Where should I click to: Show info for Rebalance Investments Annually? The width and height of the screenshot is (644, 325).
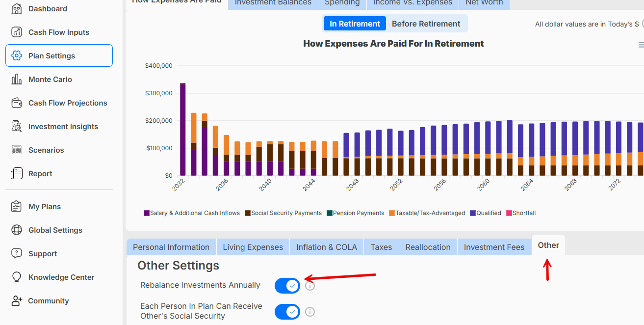click(x=310, y=286)
